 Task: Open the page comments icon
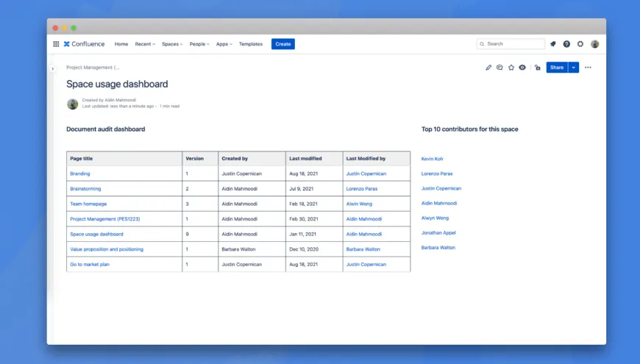[499, 68]
